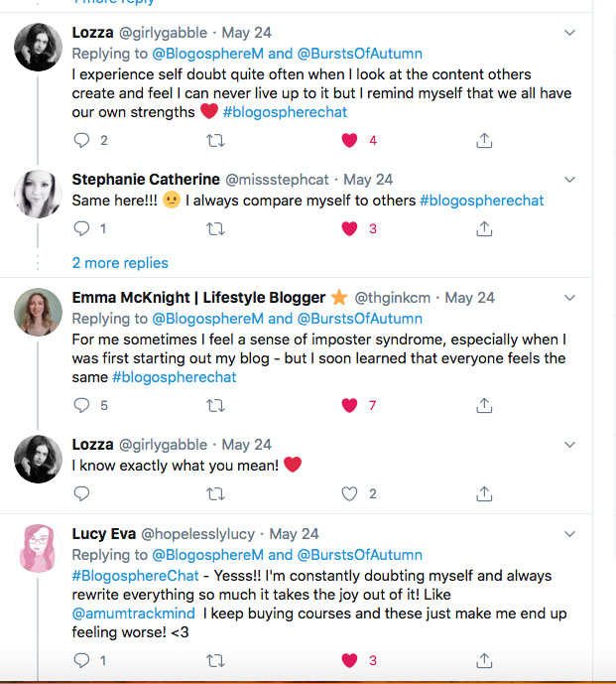This screenshot has height=684, width=616.
Task: Open options chevron on Lucy Eva's tweet
Action: point(569,534)
